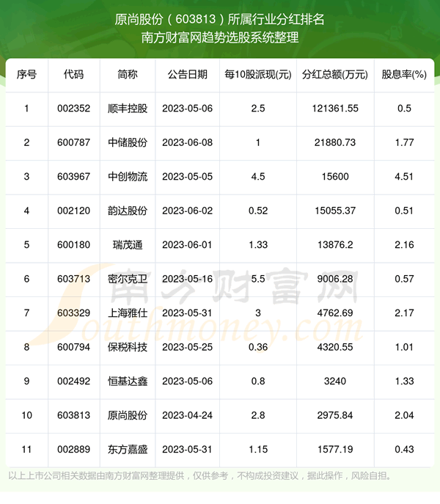This screenshot has height=504, width=440.
Task: Click the 简称 column header
Action: click(128, 75)
